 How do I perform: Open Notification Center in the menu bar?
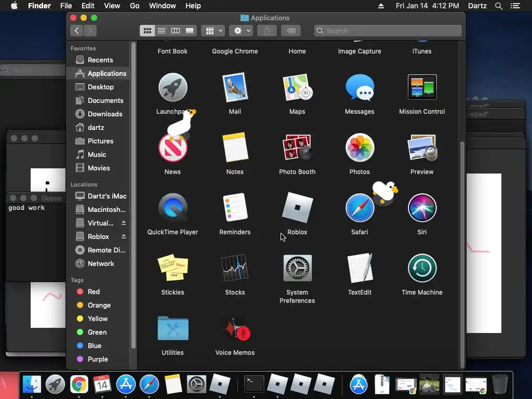click(515, 6)
